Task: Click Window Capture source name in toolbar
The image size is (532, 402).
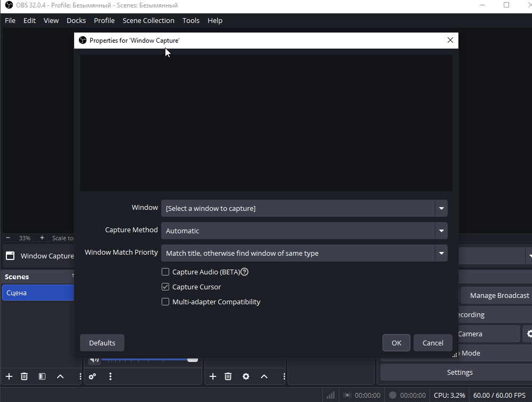Action: tap(47, 256)
